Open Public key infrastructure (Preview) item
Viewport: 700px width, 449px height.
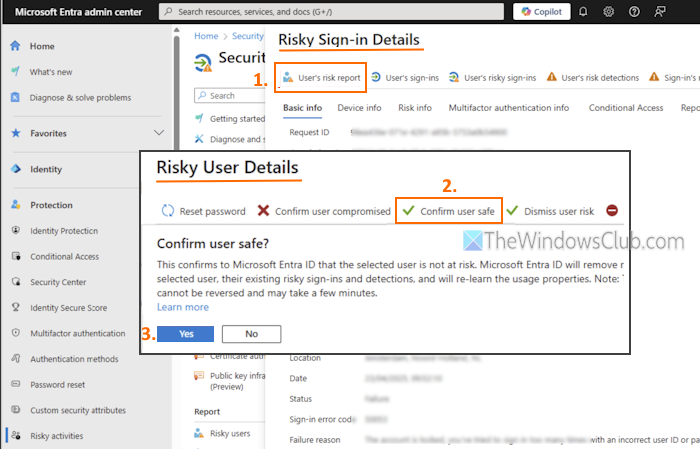pos(237,381)
